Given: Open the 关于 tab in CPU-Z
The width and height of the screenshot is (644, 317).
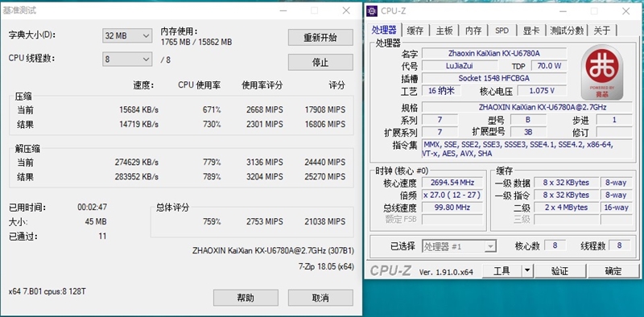Looking at the screenshot, I should [602, 31].
